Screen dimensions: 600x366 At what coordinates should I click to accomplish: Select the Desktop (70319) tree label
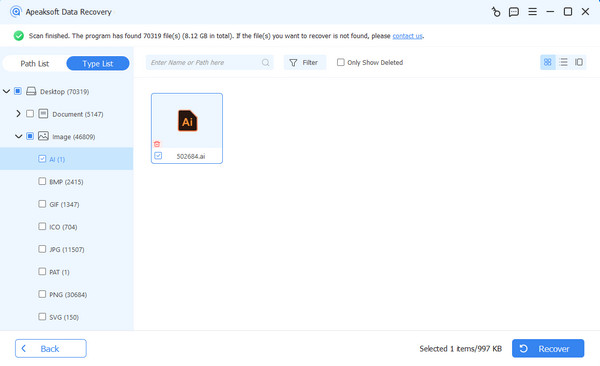(65, 92)
